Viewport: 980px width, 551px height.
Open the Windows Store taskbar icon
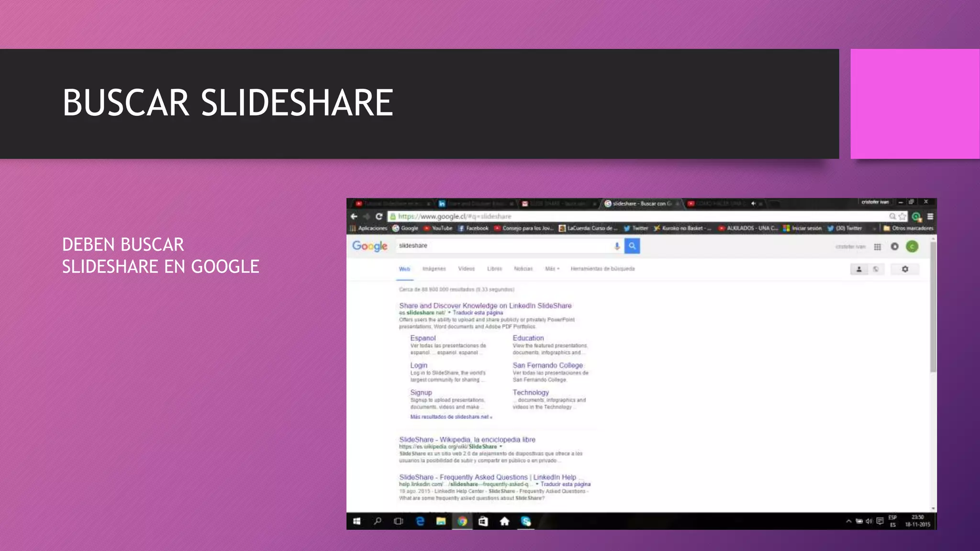[x=483, y=521]
